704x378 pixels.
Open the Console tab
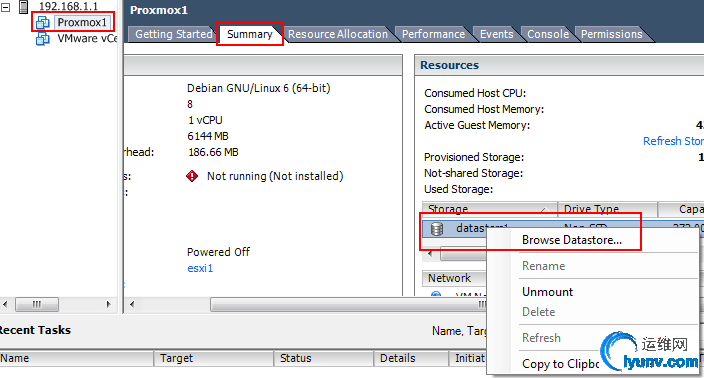point(548,34)
